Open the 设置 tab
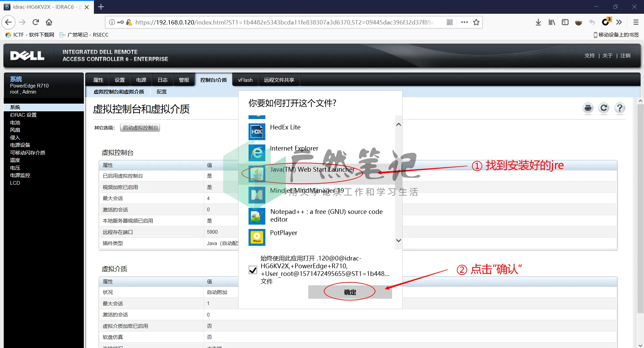Screen dimensions: 644x348 (120, 80)
